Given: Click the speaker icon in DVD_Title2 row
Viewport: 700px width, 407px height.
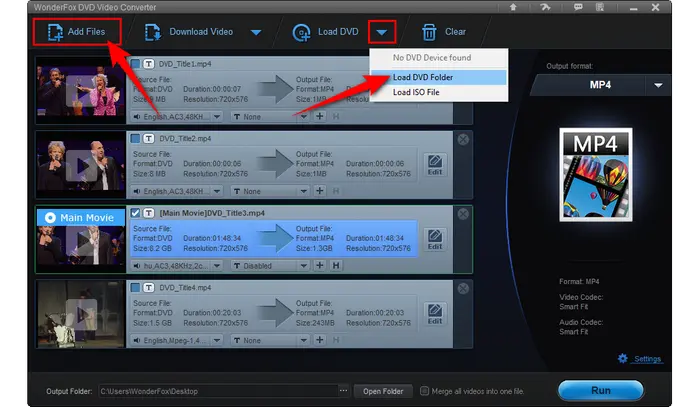Looking at the screenshot, I should (x=137, y=191).
